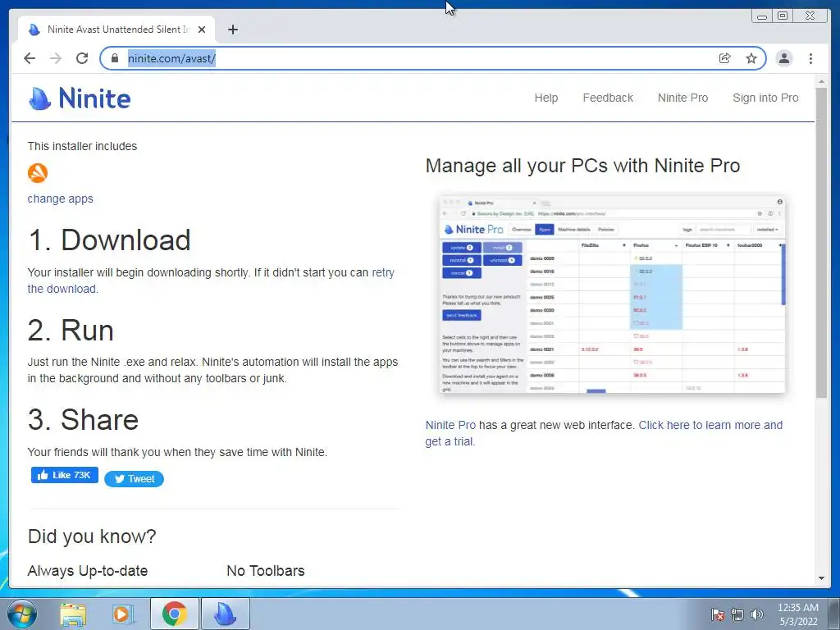Click "Manage all your PCs with Ninite Pro"
The image size is (840, 630).
583,166
